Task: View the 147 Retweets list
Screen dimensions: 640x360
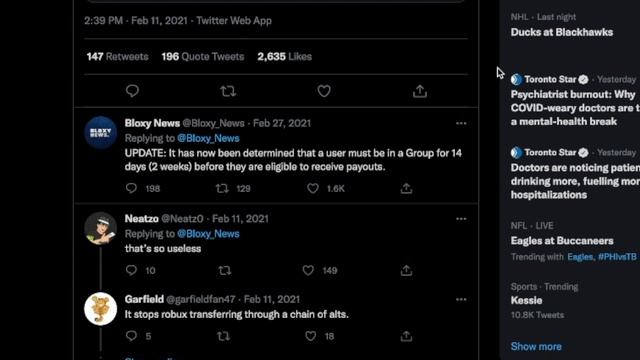Action: [117, 57]
